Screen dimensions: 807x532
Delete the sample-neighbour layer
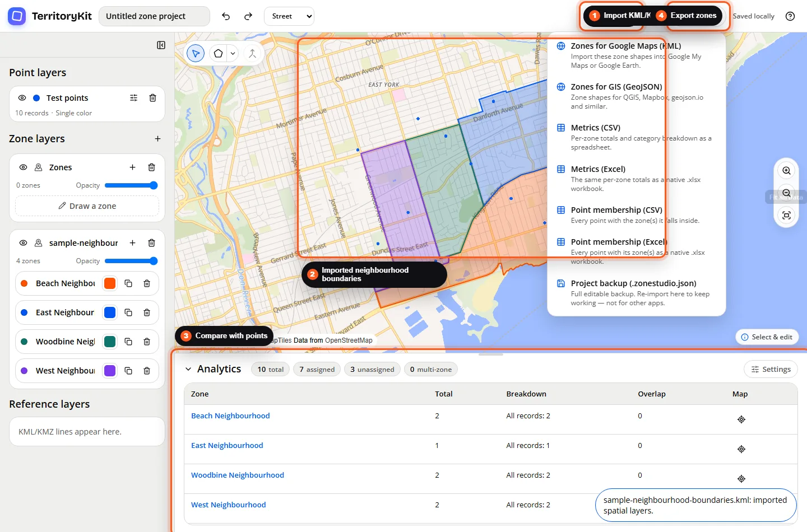coord(151,243)
